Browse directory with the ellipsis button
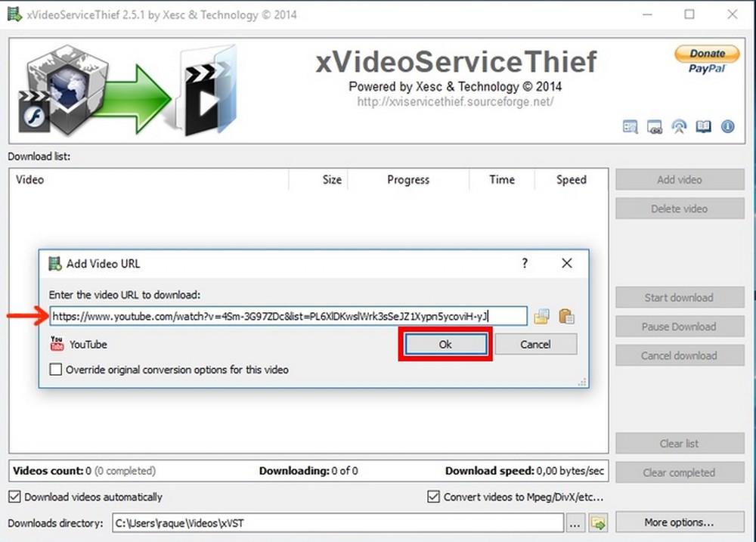This screenshot has height=542, width=756. 575,522
